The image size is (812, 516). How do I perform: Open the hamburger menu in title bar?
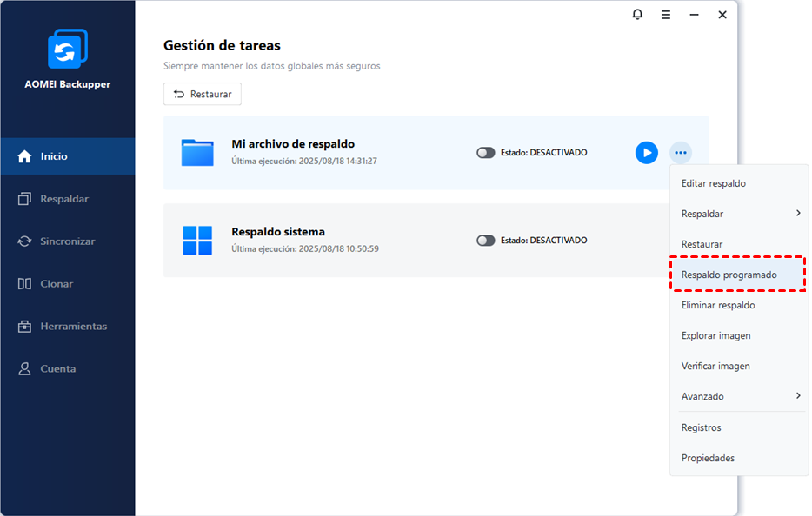pos(666,15)
